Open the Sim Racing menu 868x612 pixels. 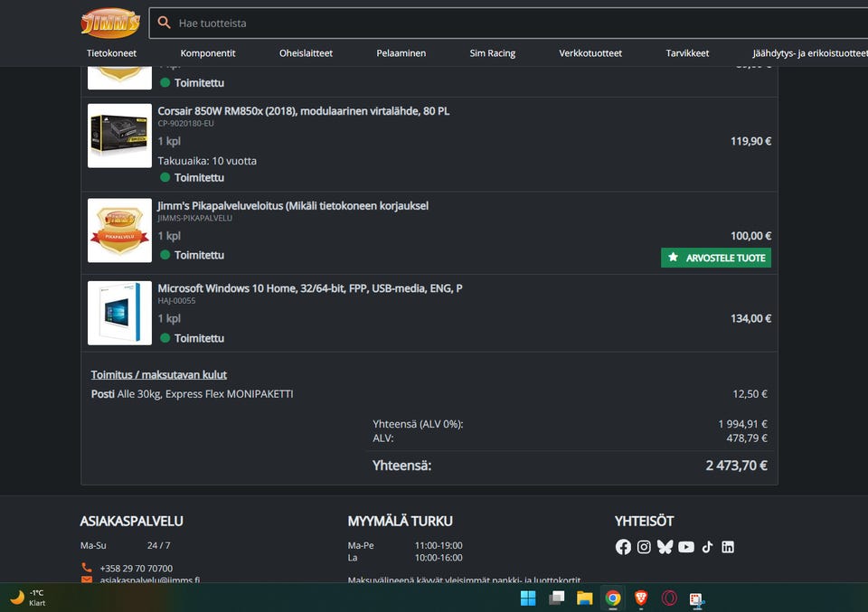click(492, 53)
